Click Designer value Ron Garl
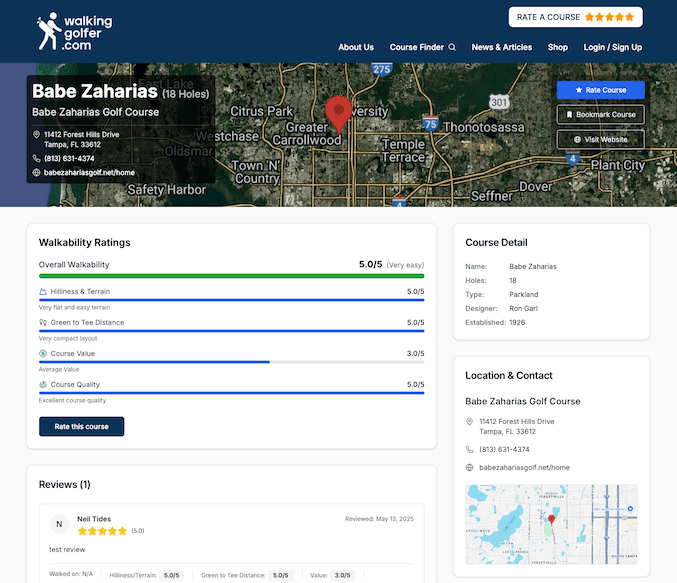677x583 pixels. 523,309
